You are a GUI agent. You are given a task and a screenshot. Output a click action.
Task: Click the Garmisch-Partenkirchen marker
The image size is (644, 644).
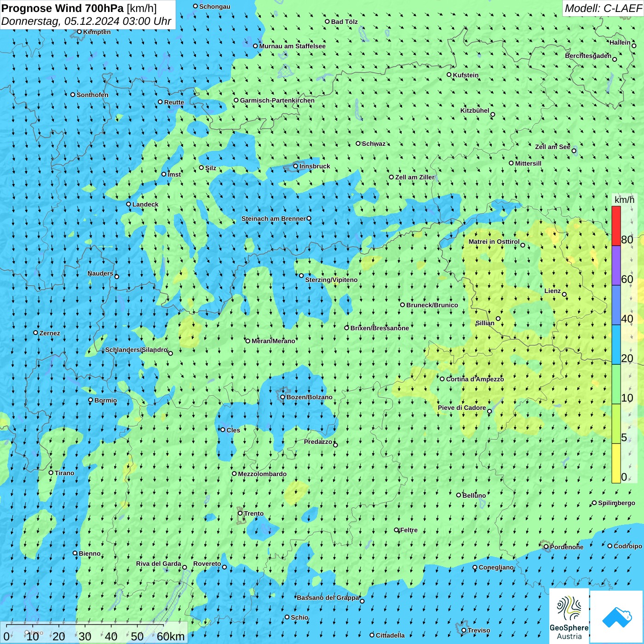click(x=236, y=100)
